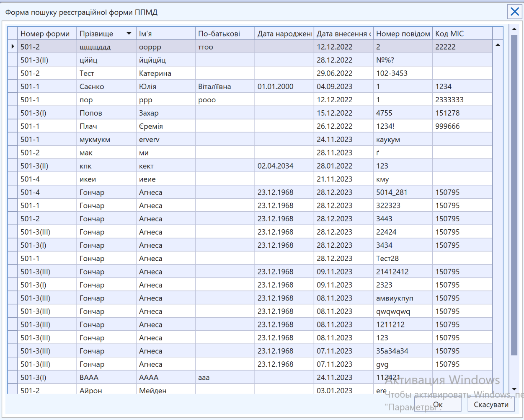
Task: Select the date cell 21.11.2023
Action: [x=343, y=179]
